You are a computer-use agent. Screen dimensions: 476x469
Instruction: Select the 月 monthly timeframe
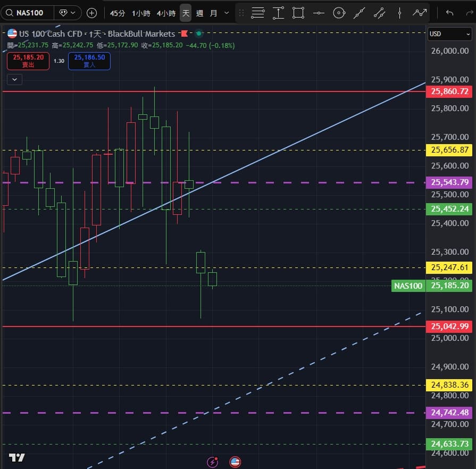213,13
